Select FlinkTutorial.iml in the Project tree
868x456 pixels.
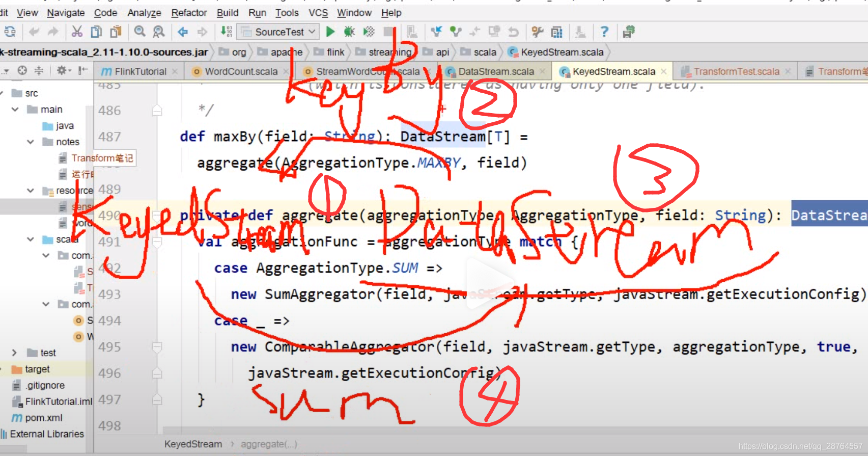click(x=59, y=401)
